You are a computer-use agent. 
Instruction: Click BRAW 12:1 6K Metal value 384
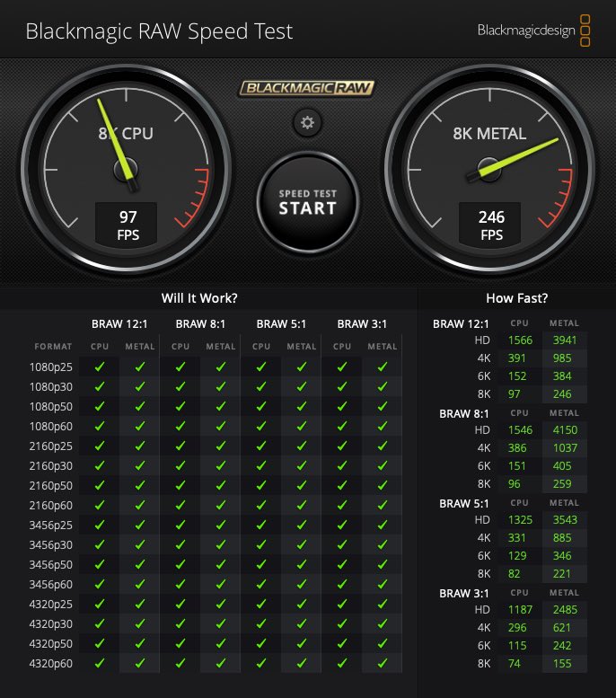[x=562, y=376]
